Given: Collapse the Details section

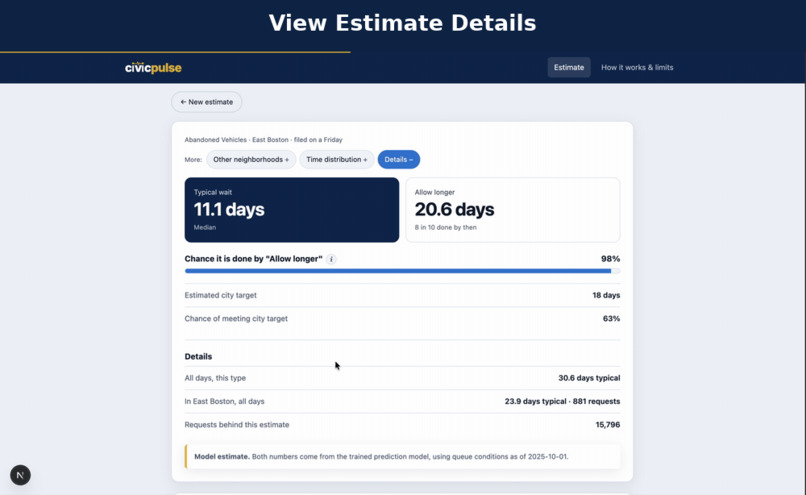Looking at the screenshot, I should 399,159.
